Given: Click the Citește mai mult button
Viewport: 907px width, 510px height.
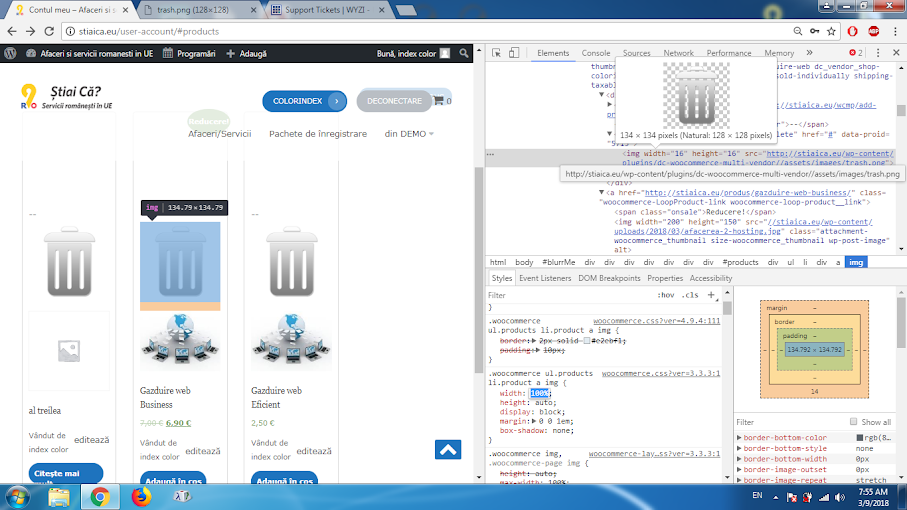Looking at the screenshot, I should 65,474.
